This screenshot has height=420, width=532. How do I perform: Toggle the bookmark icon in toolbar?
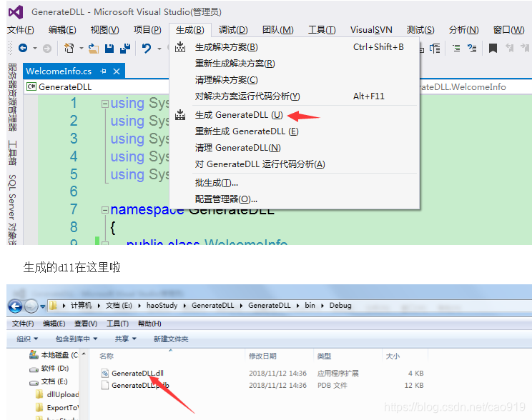[x=493, y=49]
